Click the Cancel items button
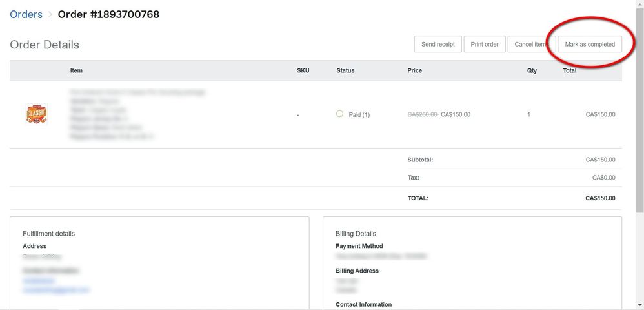This screenshot has width=644, height=310. 532,44
